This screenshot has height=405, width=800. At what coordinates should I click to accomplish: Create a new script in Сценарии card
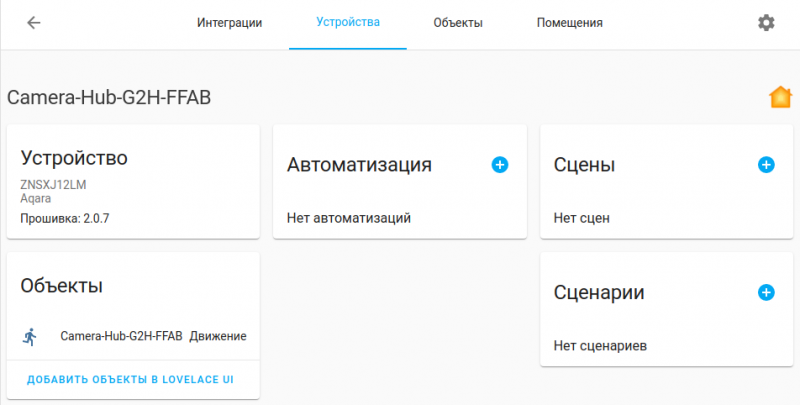click(x=766, y=293)
